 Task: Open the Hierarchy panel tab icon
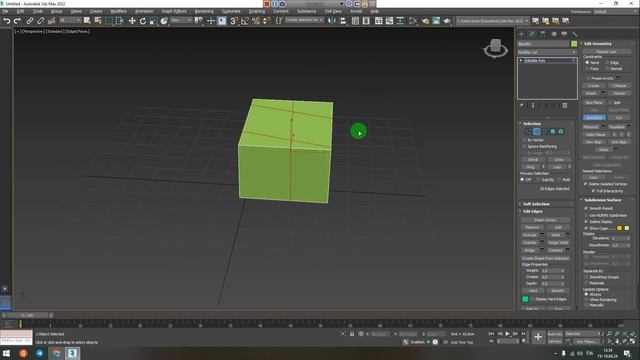[542, 34]
